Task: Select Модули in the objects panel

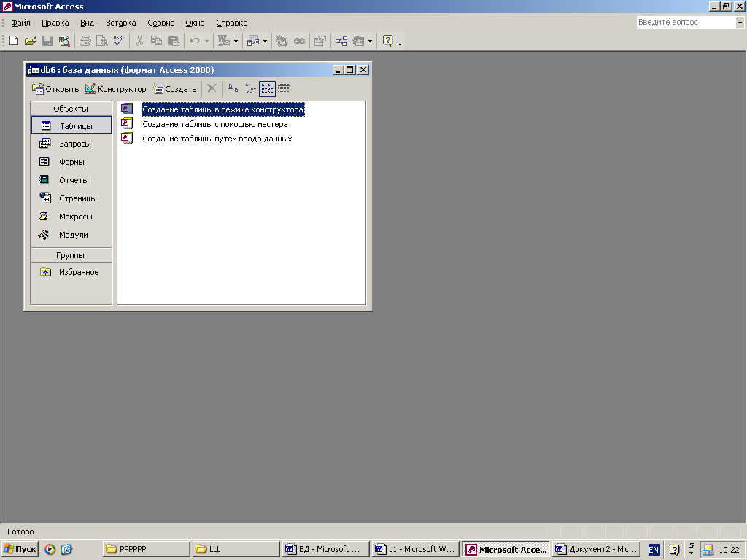Action: pyautogui.click(x=71, y=235)
